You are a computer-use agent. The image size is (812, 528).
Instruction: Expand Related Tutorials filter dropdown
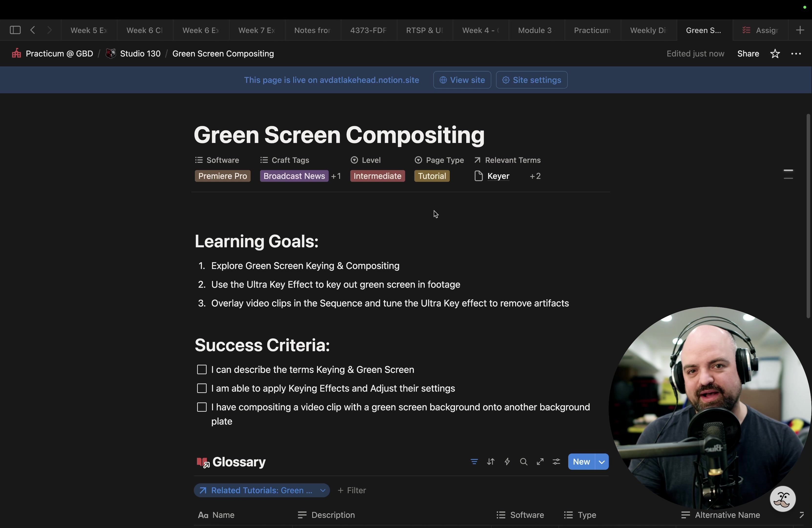(x=322, y=490)
